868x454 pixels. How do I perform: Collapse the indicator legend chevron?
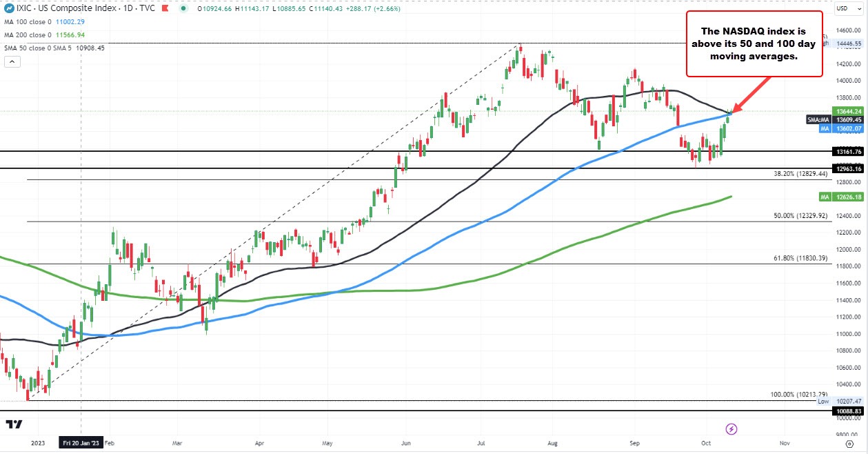pos(12,62)
